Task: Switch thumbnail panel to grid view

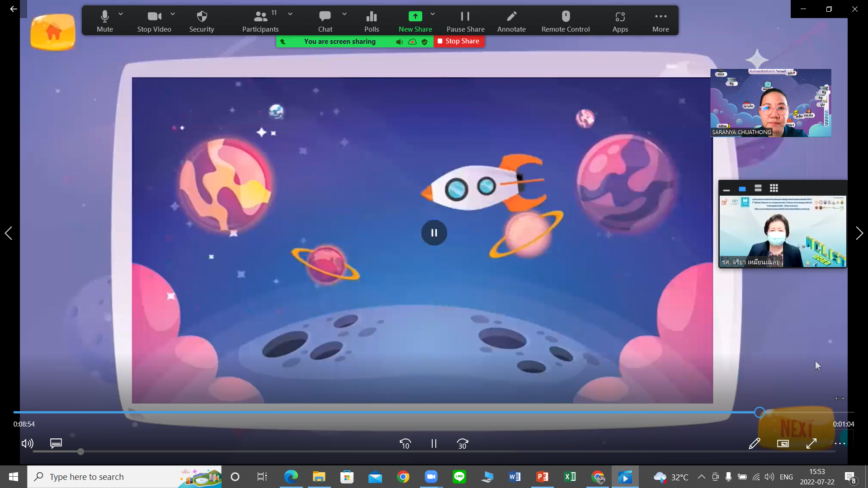Action: click(774, 188)
